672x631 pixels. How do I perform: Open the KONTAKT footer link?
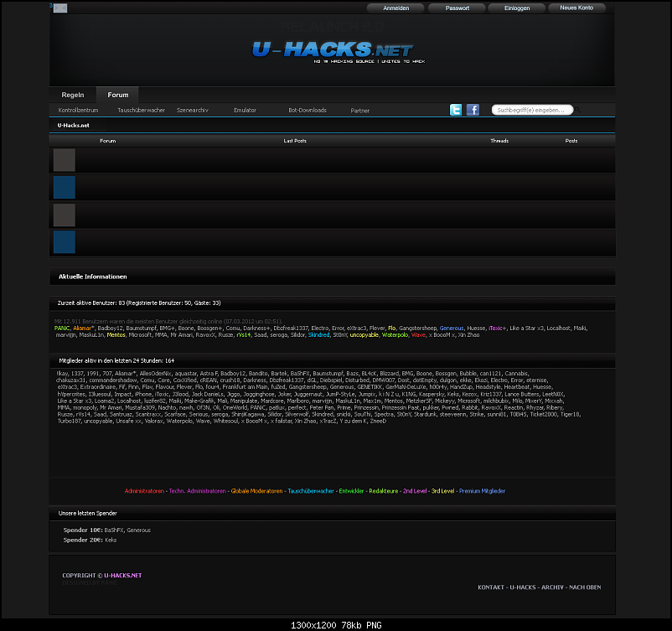pyautogui.click(x=491, y=587)
